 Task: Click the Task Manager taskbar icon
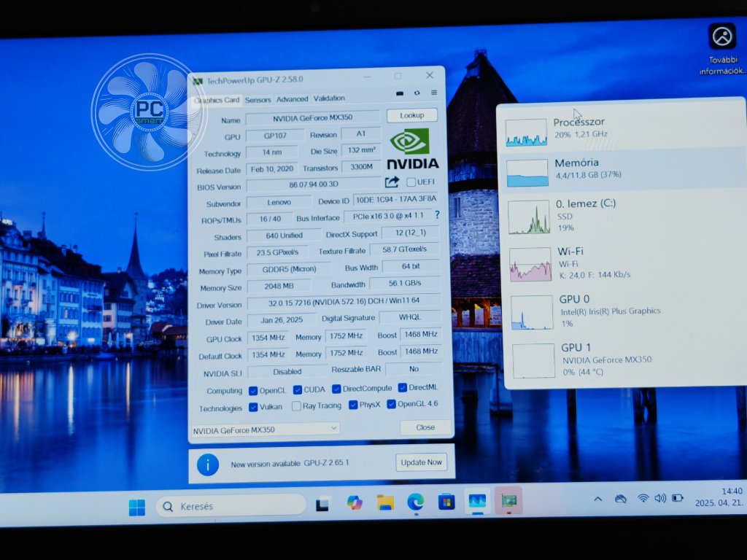[x=477, y=502]
